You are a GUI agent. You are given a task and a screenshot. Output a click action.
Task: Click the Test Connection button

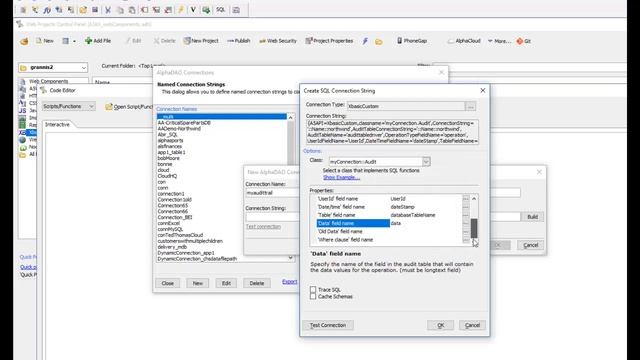pyautogui.click(x=328, y=325)
